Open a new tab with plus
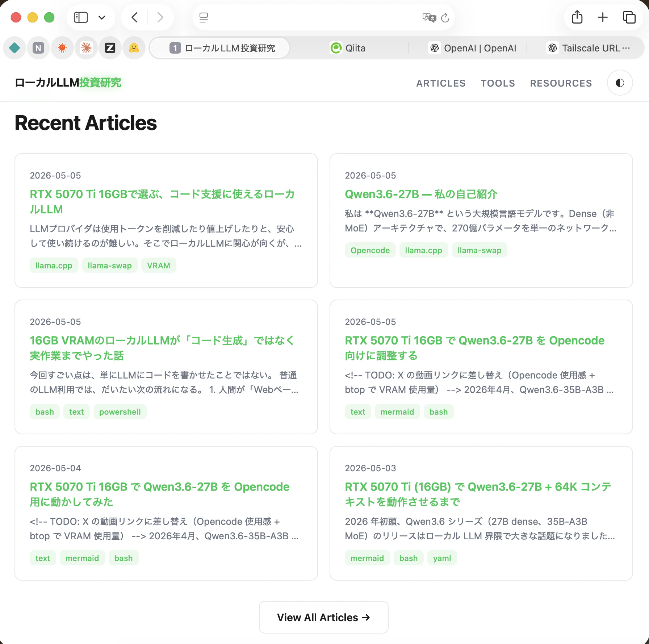 click(603, 17)
